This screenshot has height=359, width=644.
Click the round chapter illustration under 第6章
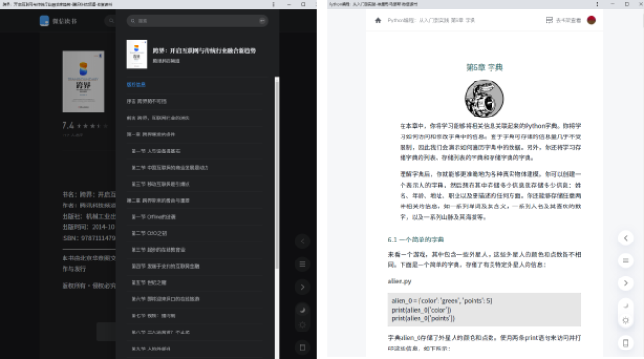click(x=484, y=99)
